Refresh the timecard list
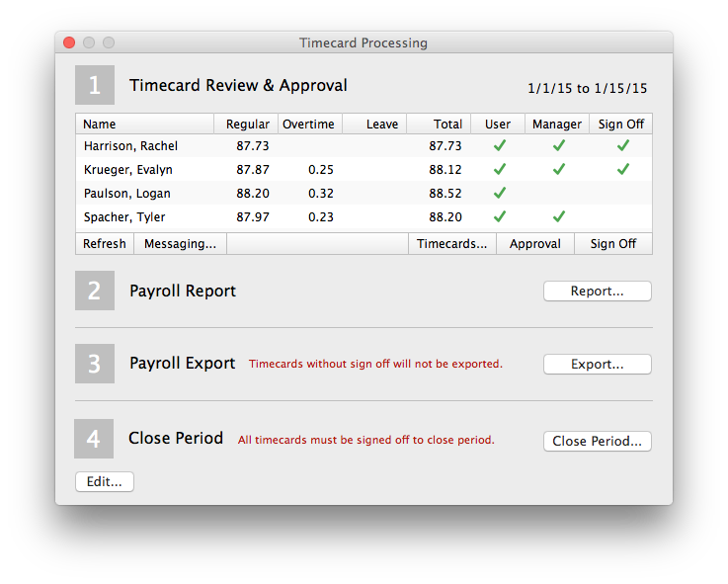The width and height of the screenshot is (728, 584). coord(105,243)
